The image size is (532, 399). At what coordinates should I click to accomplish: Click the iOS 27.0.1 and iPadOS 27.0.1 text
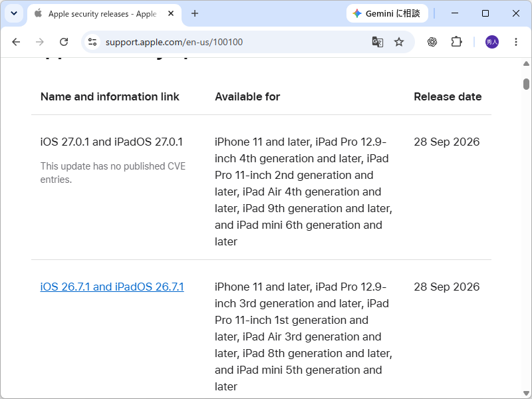112,142
